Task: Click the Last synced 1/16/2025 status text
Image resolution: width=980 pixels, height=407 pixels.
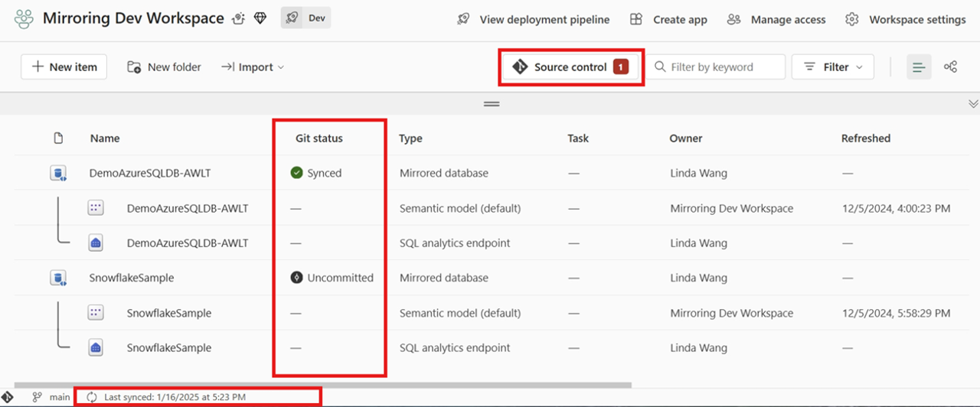Action: click(175, 397)
